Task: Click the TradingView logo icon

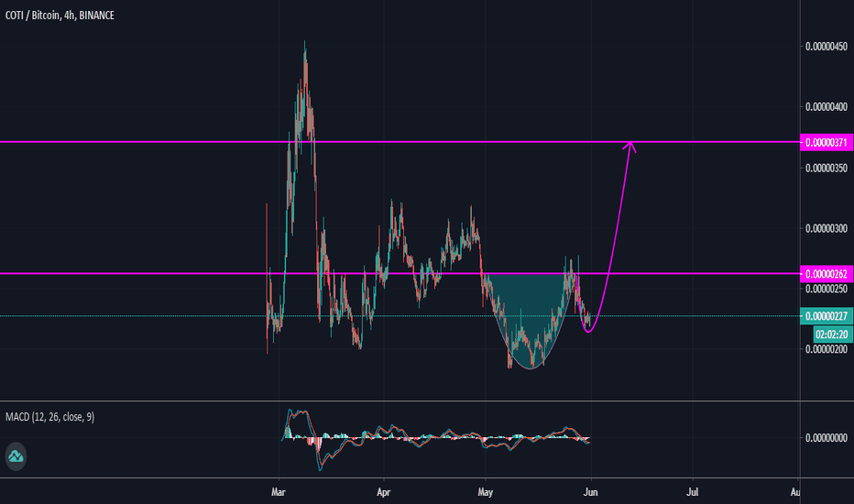Action: (16, 456)
